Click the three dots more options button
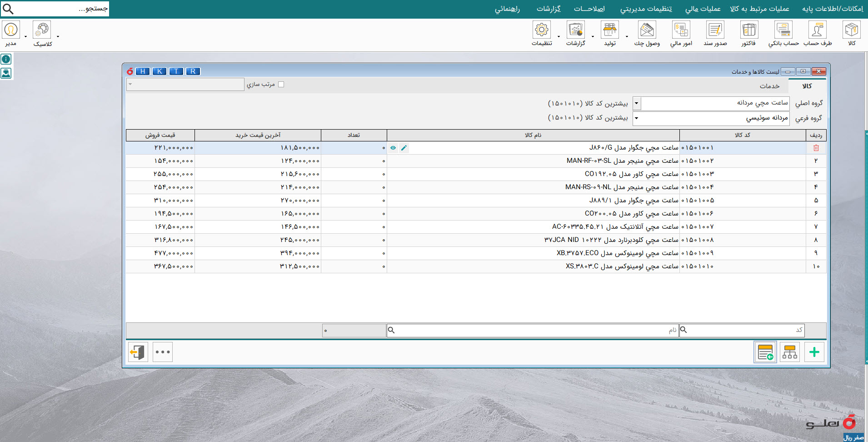 pyautogui.click(x=163, y=352)
